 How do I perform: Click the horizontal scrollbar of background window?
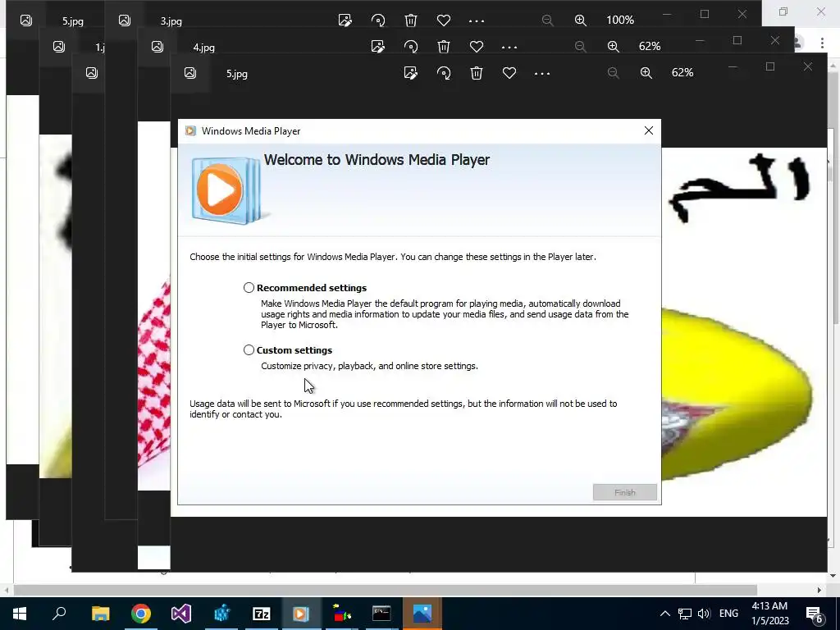pyautogui.click(x=385, y=590)
